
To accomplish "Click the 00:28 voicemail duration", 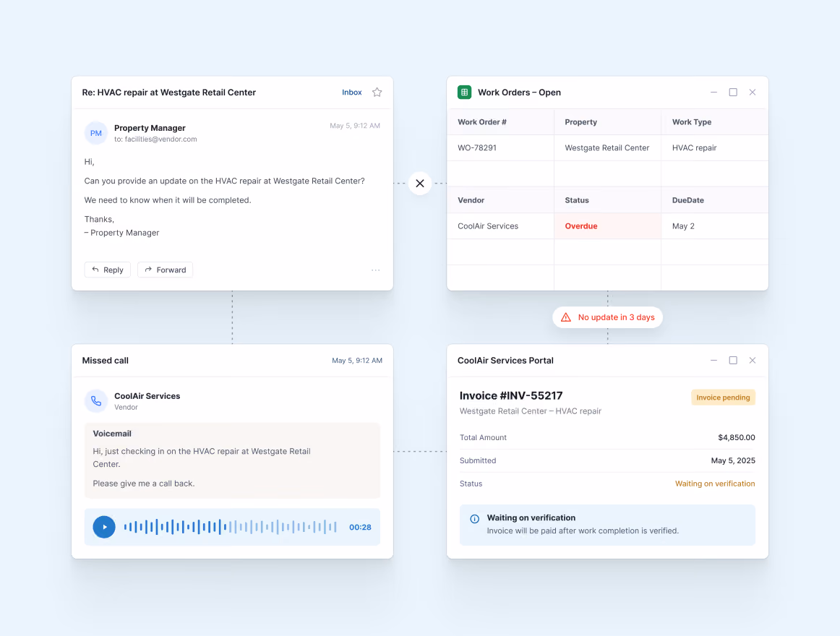I will tap(360, 528).
